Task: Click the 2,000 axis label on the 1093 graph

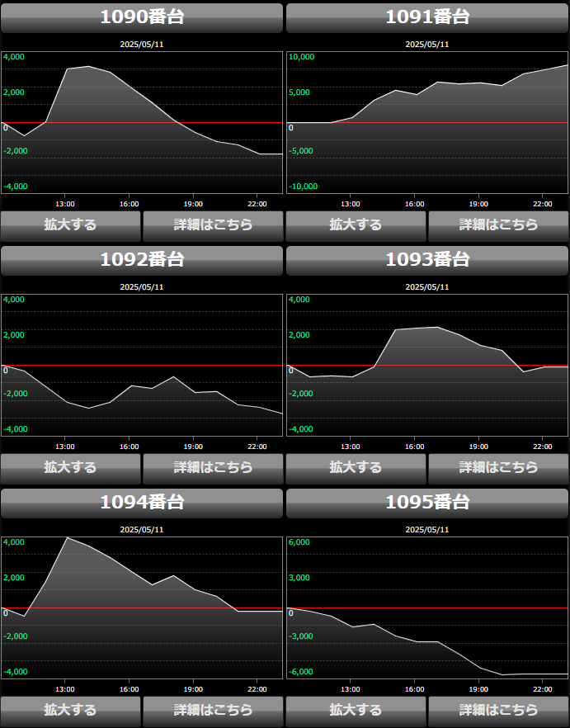Action: [299, 335]
